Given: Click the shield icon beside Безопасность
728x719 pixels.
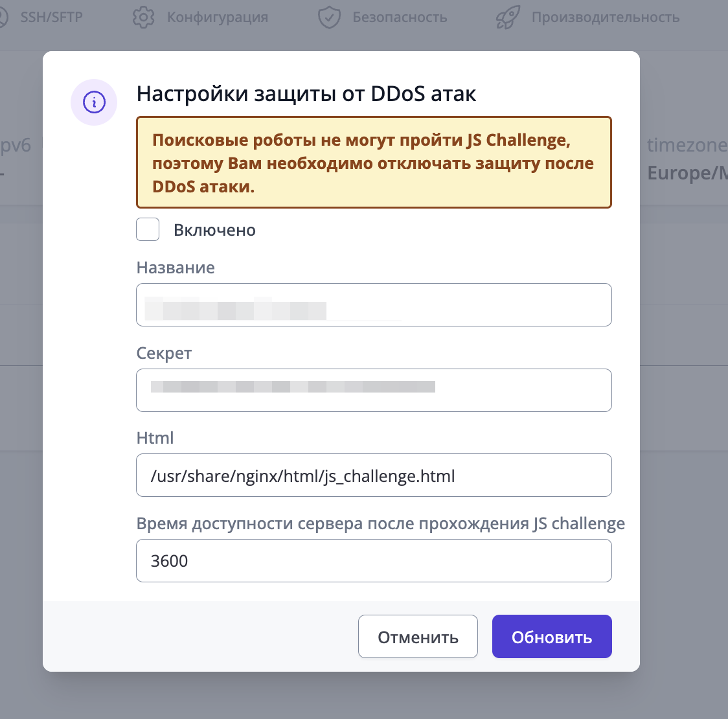Looking at the screenshot, I should 330,17.
